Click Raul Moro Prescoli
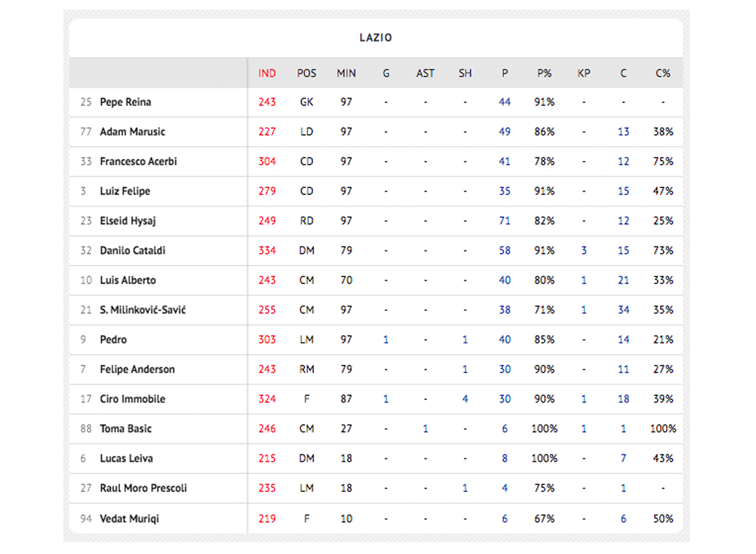756x554 pixels. 143,488
